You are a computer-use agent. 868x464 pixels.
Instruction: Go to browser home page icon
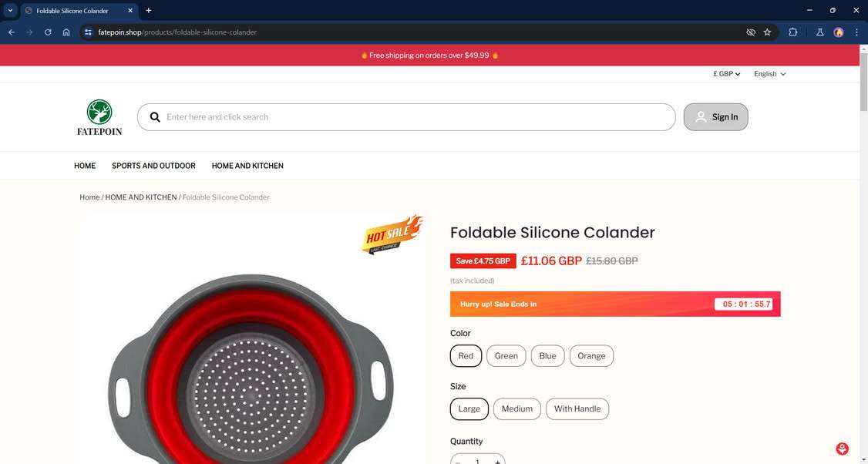pos(66,32)
